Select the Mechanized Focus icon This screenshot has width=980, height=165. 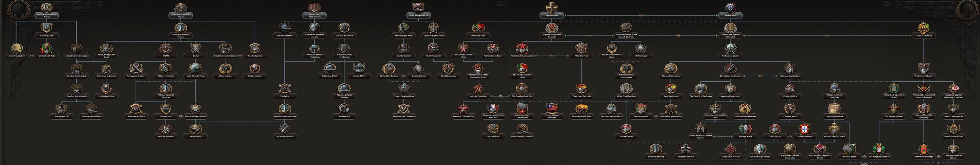[x=166, y=129]
